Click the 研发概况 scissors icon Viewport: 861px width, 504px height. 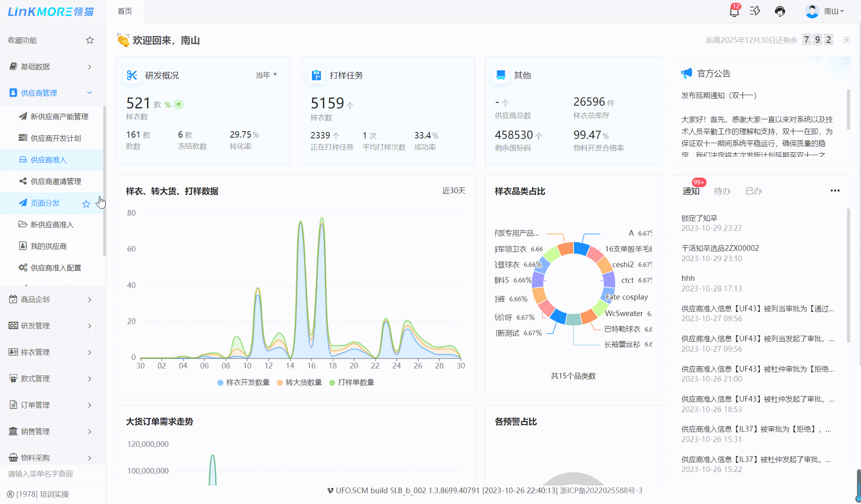coord(132,75)
